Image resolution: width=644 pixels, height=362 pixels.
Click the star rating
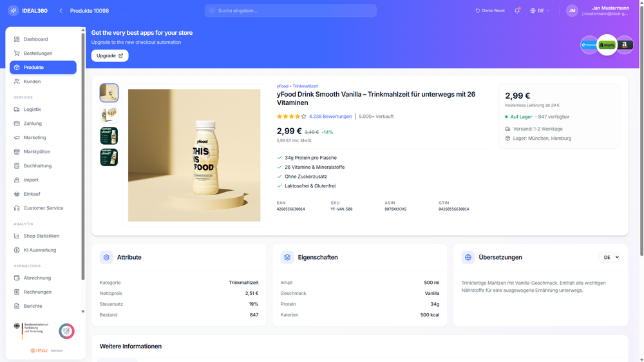pyautogui.click(x=292, y=117)
